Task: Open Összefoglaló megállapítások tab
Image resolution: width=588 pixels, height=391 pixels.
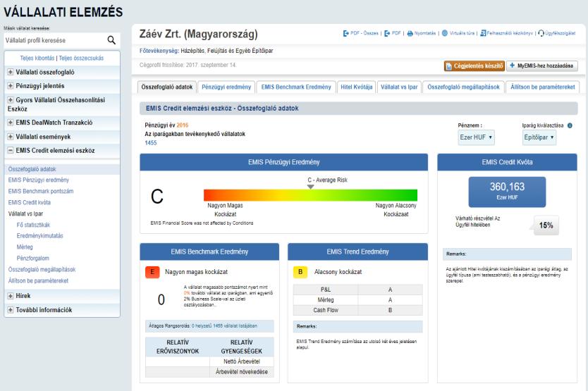Action: [463, 87]
